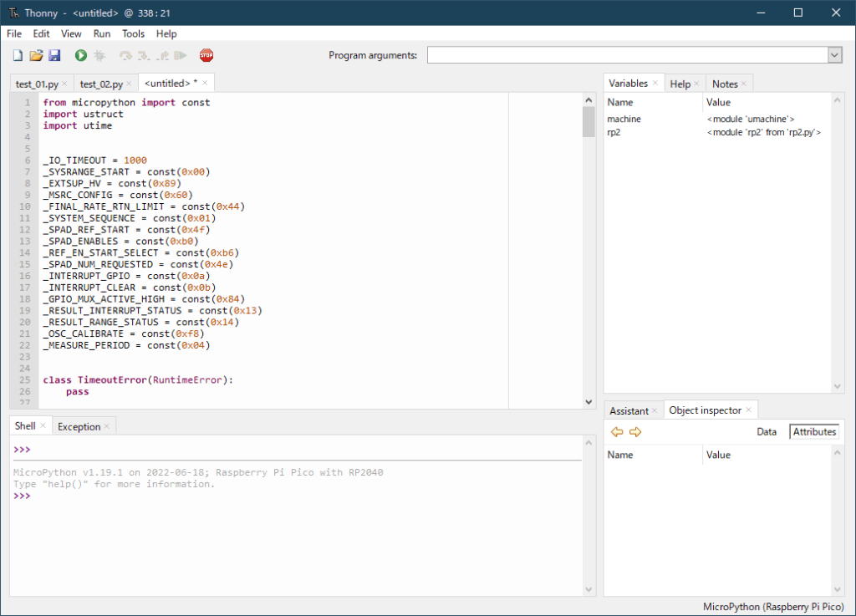The height and width of the screenshot is (616, 856).
Task: Click the Debug bug icon
Action: [99, 55]
